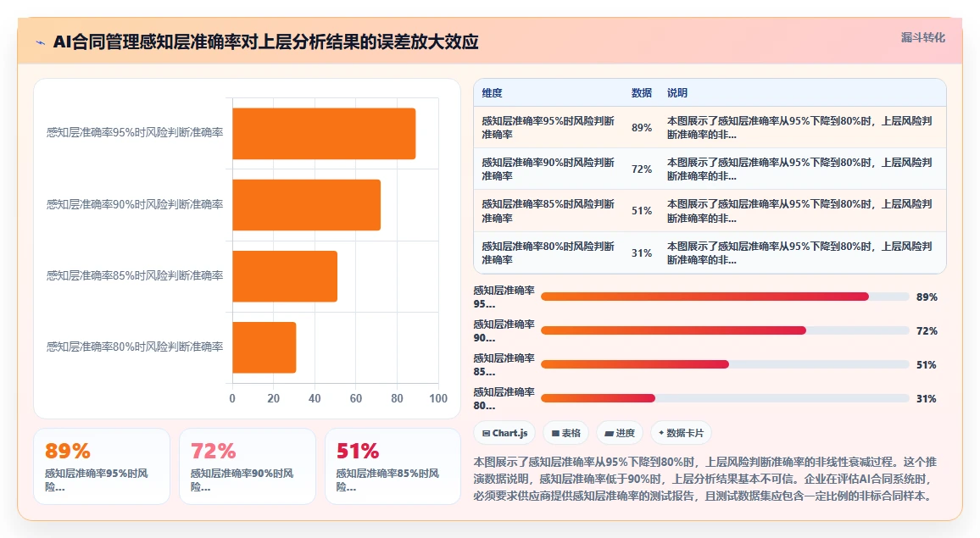This screenshot has width=980, height=538.
Task: Click table cell 感知层准确率95%时风险判断准确率
Action: 548,127
